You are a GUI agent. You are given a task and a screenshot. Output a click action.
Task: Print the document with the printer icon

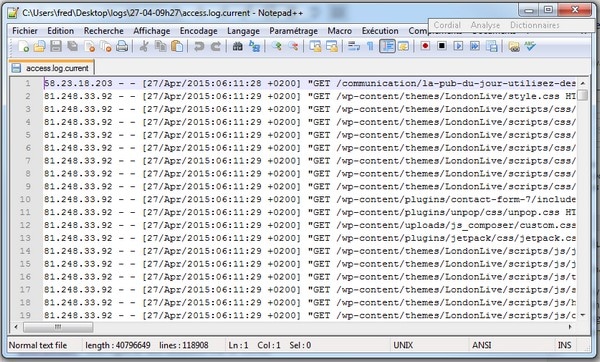click(x=122, y=47)
